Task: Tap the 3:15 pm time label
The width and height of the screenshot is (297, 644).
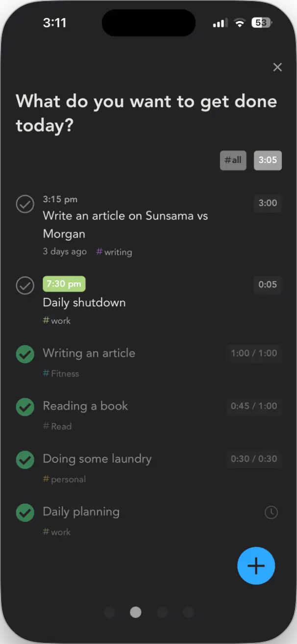Action: [60, 199]
